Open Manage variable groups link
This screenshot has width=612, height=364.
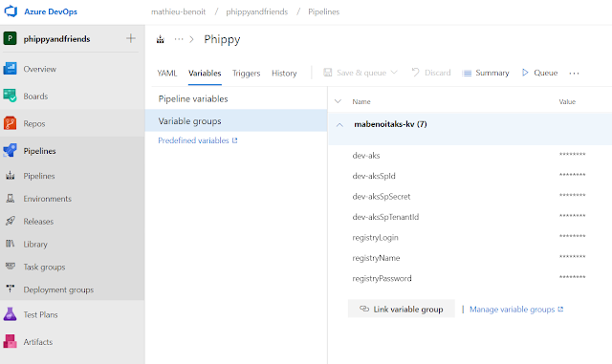pos(512,310)
